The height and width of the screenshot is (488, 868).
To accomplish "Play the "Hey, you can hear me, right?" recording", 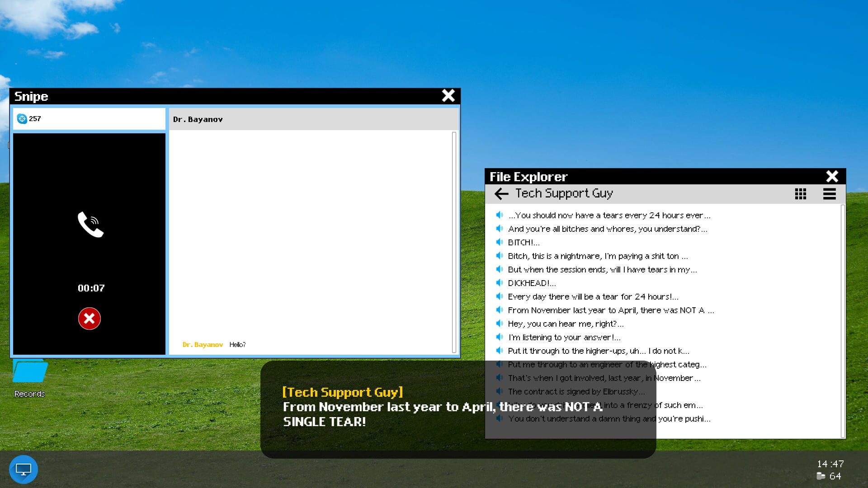I will point(565,324).
